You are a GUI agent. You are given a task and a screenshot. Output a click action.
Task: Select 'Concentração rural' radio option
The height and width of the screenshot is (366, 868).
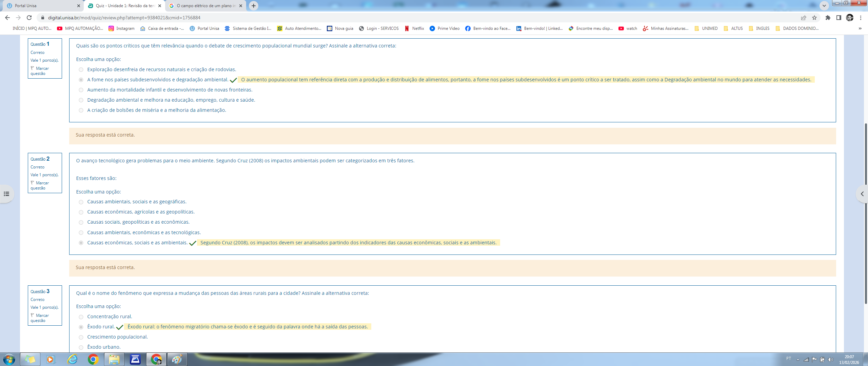[x=81, y=317]
